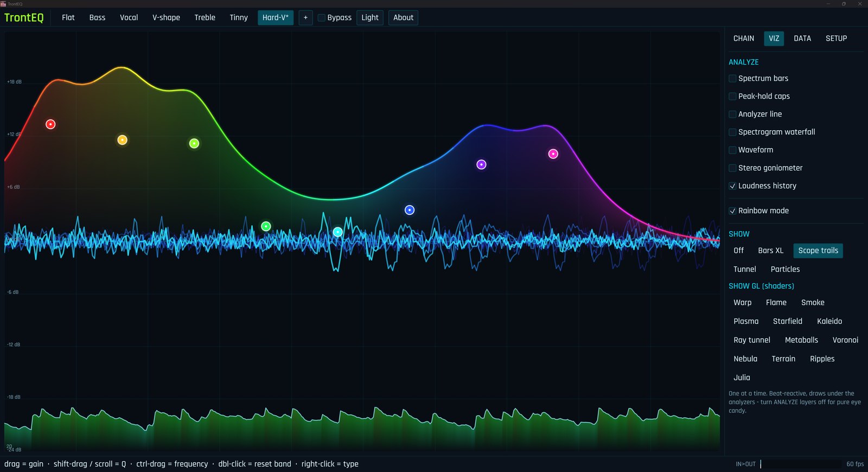Click the +18 dB grid label
Viewport: 868px width, 472px height.
(x=14, y=82)
